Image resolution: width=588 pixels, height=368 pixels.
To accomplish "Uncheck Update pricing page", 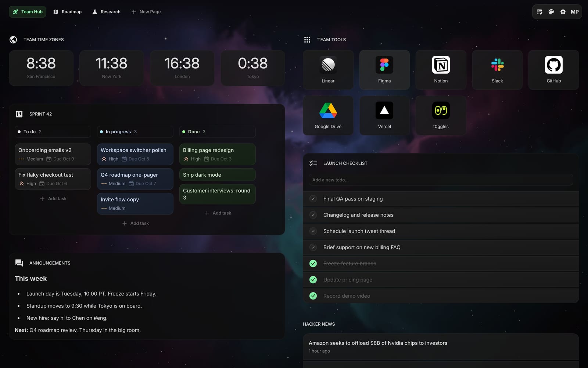I will tap(313, 280).
